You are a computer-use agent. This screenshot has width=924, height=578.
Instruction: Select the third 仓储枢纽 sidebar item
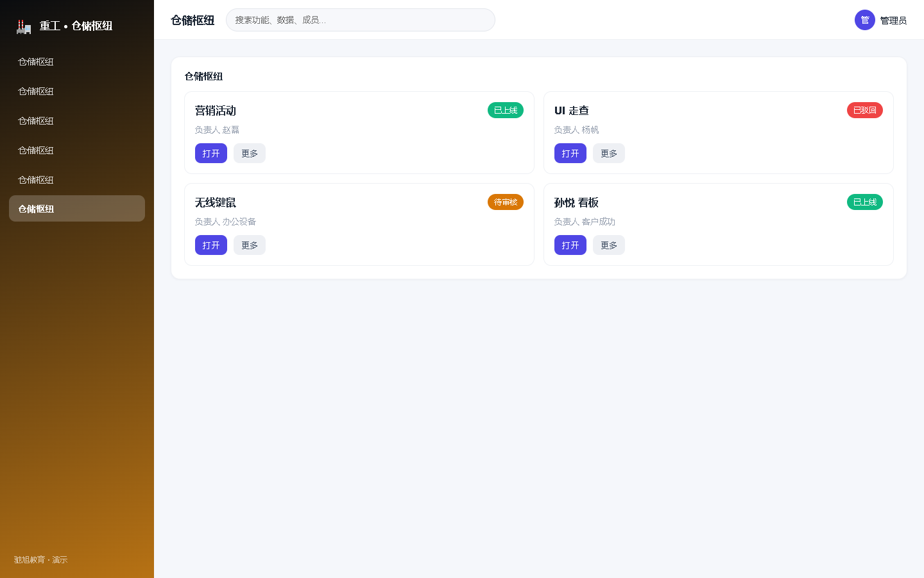(x=77, y=121)
